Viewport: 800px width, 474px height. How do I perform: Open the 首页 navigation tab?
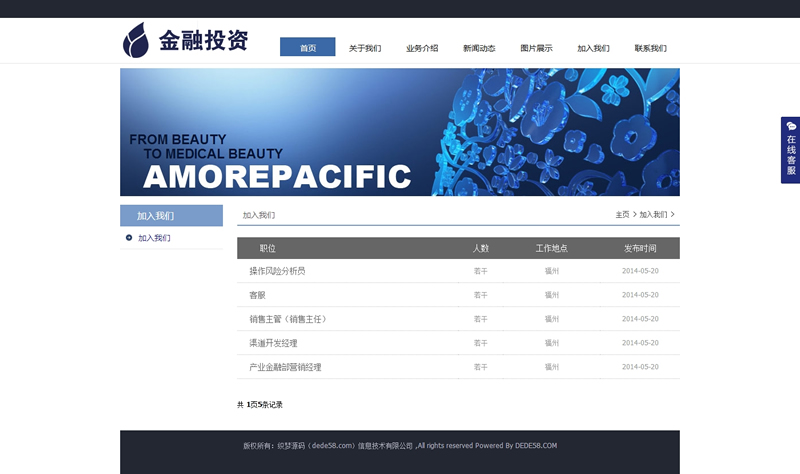pyautogui.click(x=307, y=47)
